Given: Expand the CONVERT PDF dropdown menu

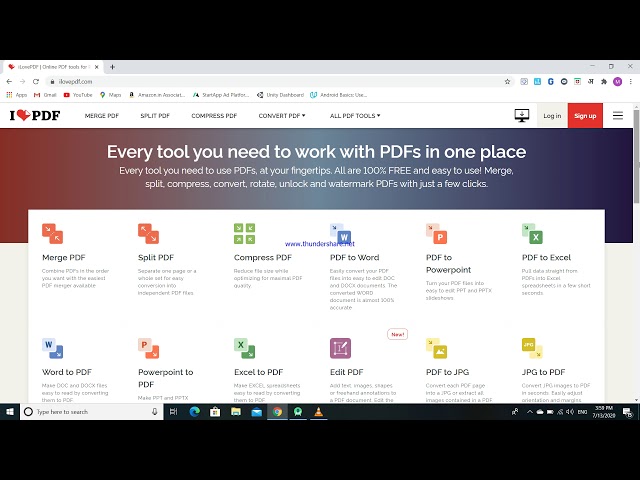Looking at the screenshot, I should click(x=282, y=116).
